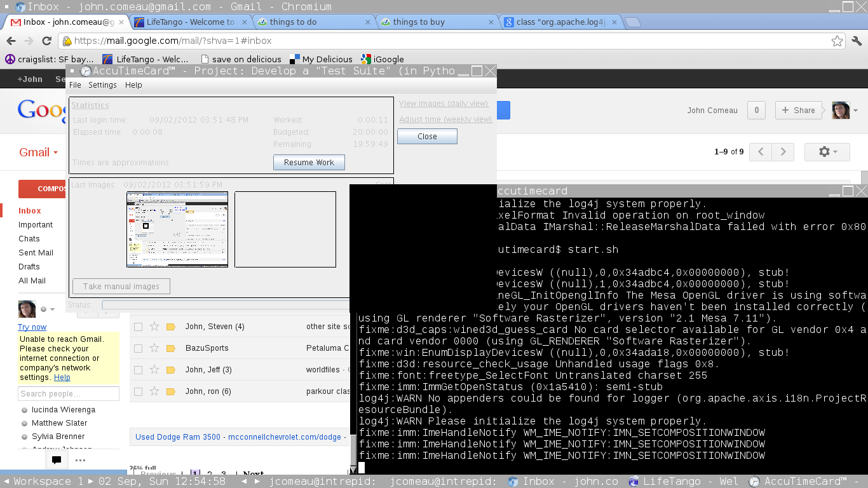Open File menu in AccuTimeCard
Screen dimensions: 868x488
tap(75, 85)
